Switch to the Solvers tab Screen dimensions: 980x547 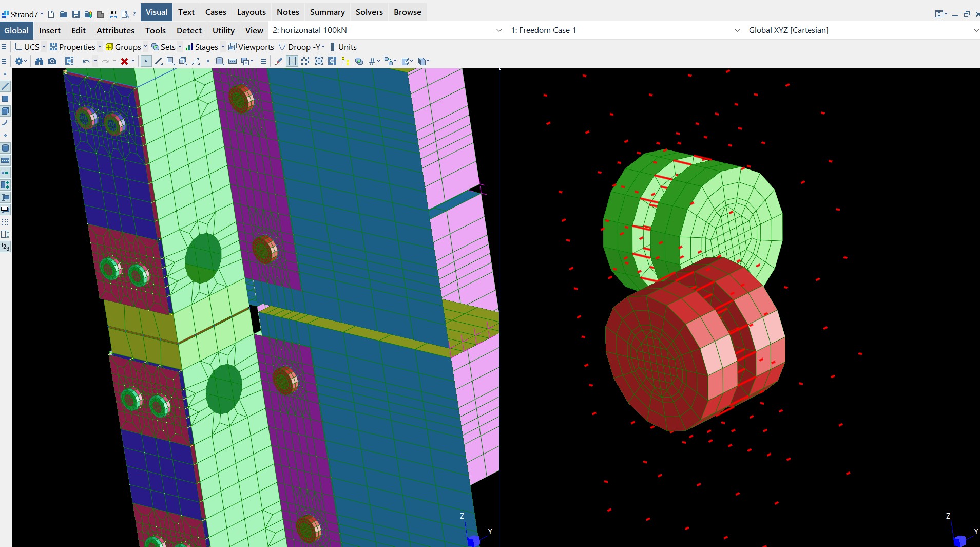[369, 12]
